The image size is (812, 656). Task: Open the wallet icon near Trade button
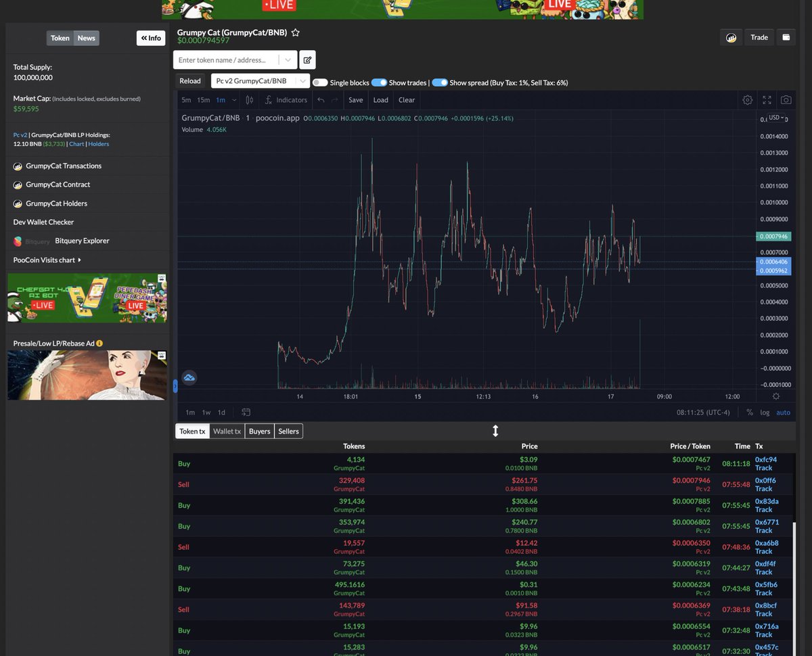tap(786, 37)
